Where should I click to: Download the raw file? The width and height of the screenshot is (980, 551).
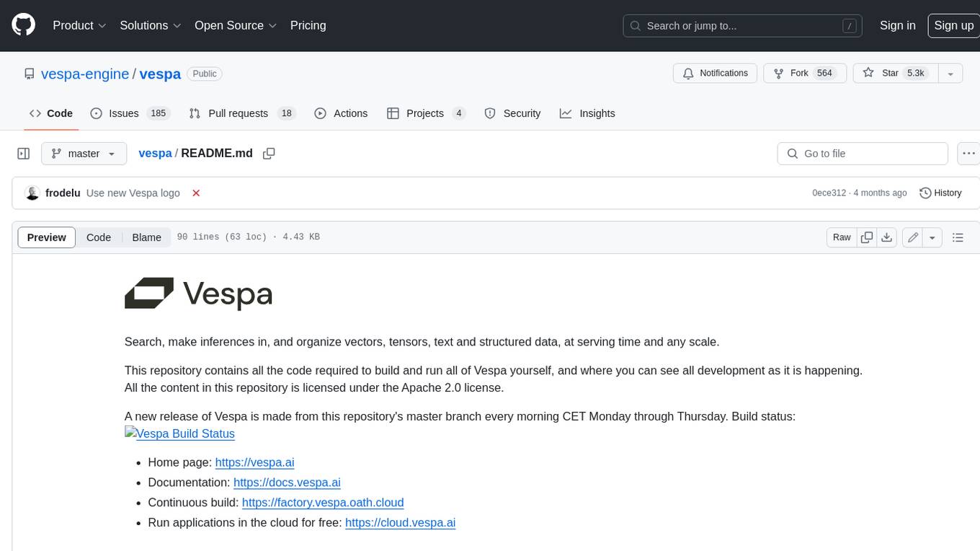click(x=887, y=237)
